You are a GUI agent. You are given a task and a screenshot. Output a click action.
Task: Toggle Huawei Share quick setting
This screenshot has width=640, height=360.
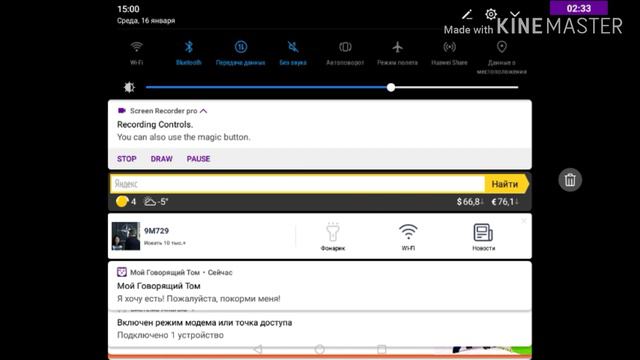coord(449,53)
